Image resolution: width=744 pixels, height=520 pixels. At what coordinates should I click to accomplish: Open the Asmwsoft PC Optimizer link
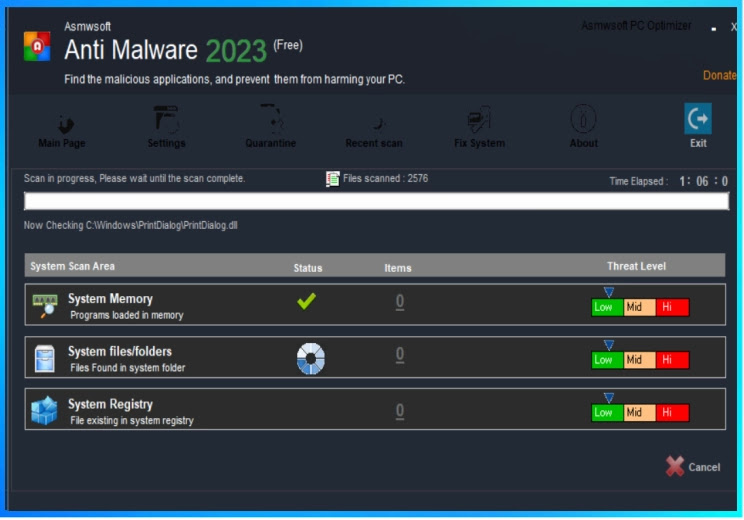[x=636, y=26]
